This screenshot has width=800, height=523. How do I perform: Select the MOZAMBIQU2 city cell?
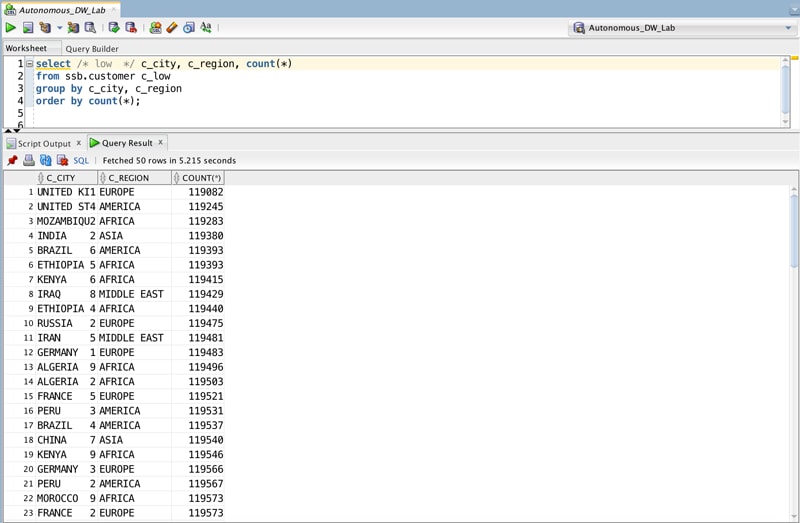click(66, 221)
